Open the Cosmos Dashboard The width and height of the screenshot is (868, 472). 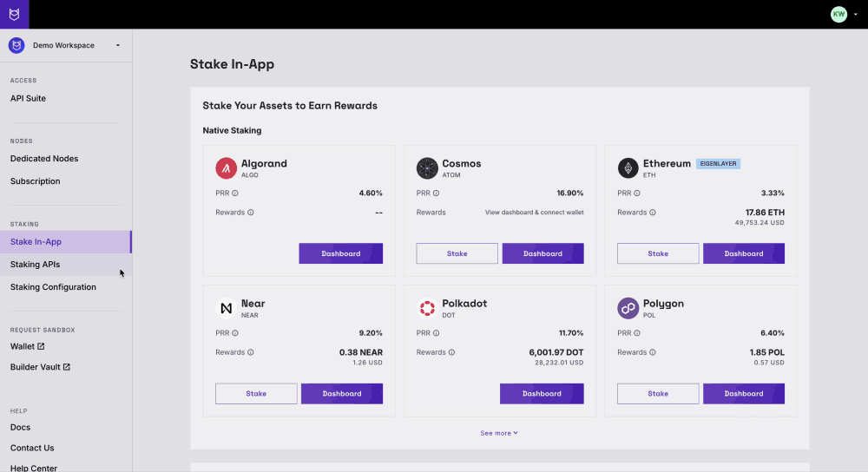coord(543,253)
